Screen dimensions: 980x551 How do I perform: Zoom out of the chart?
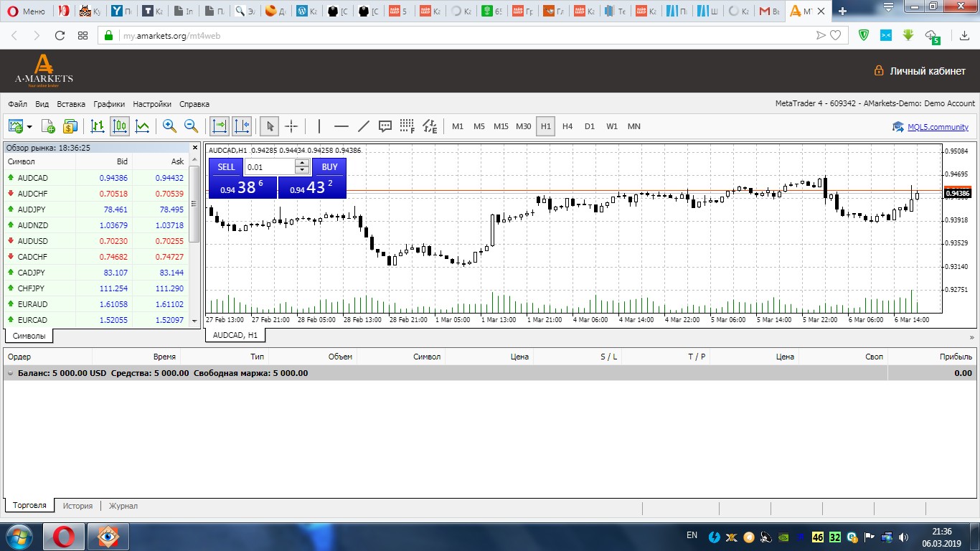(192, 126)
